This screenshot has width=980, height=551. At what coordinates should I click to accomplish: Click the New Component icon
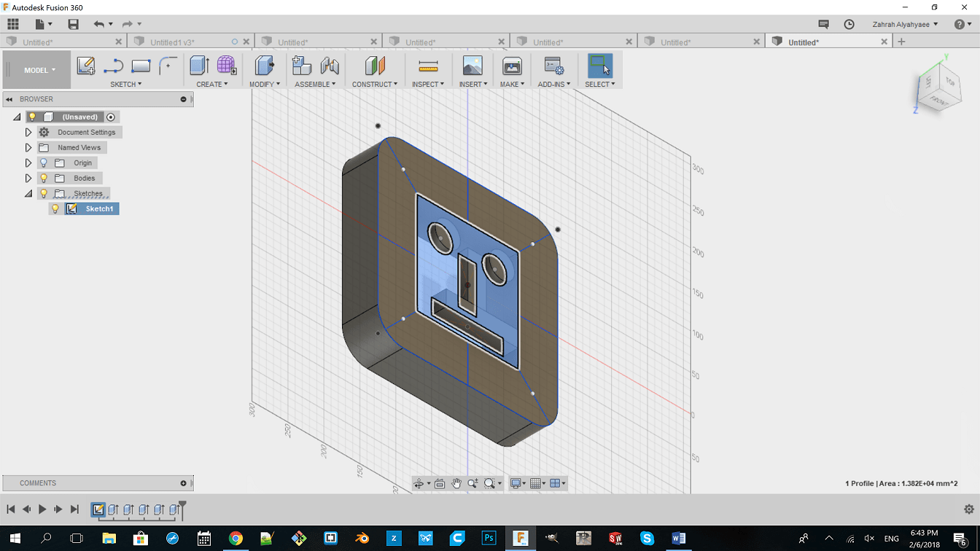click(x=302, y=66)
